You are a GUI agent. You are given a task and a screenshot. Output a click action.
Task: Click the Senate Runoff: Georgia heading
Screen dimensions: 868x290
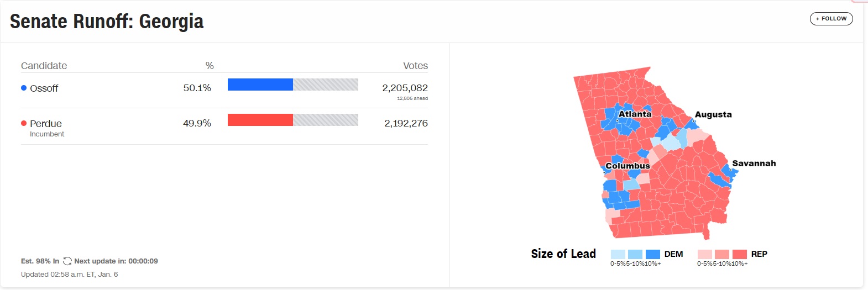(x=107, y=22)
